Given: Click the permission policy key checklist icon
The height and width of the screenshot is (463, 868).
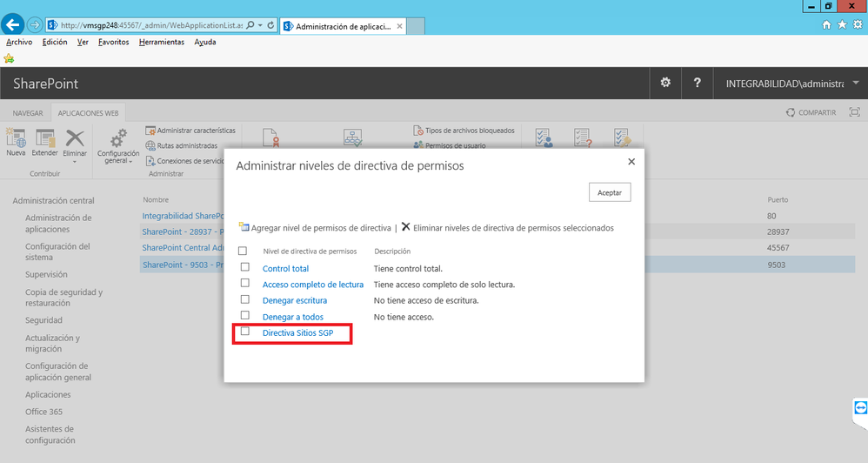Looking at the screenshot, I should coord(622,138).
